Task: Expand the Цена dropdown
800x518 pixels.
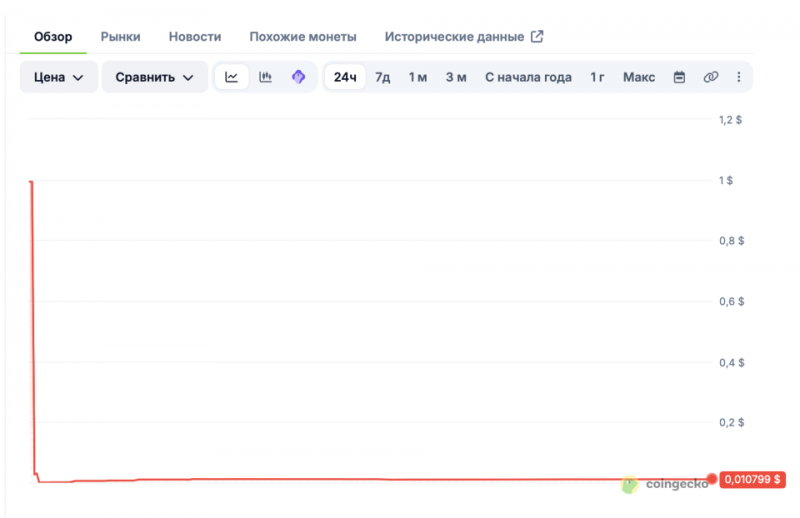Action: click(59, 77)
